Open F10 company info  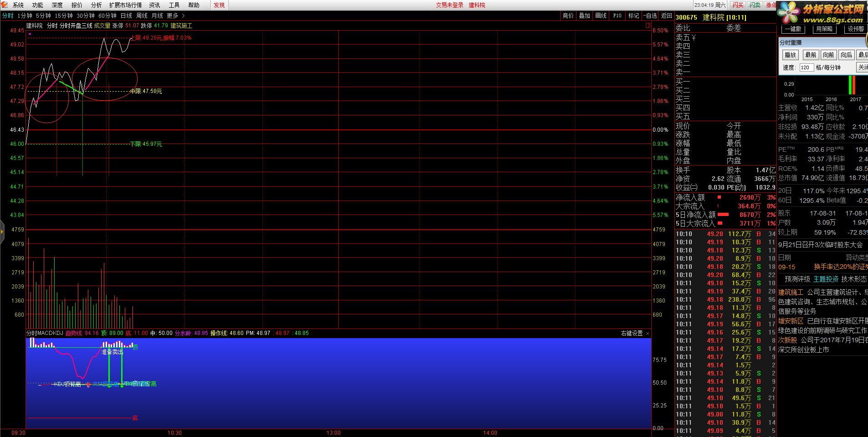(617, 15)
